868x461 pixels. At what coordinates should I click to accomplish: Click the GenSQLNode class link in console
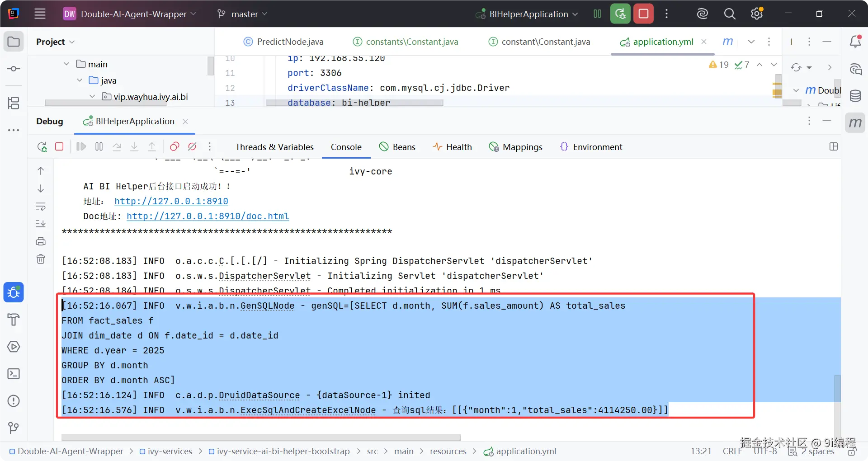(267, 306)
